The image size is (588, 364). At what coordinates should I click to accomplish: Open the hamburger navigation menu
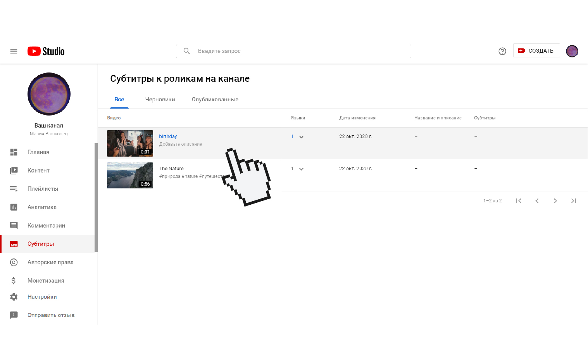pyautogui.click(x=14, y=51)
